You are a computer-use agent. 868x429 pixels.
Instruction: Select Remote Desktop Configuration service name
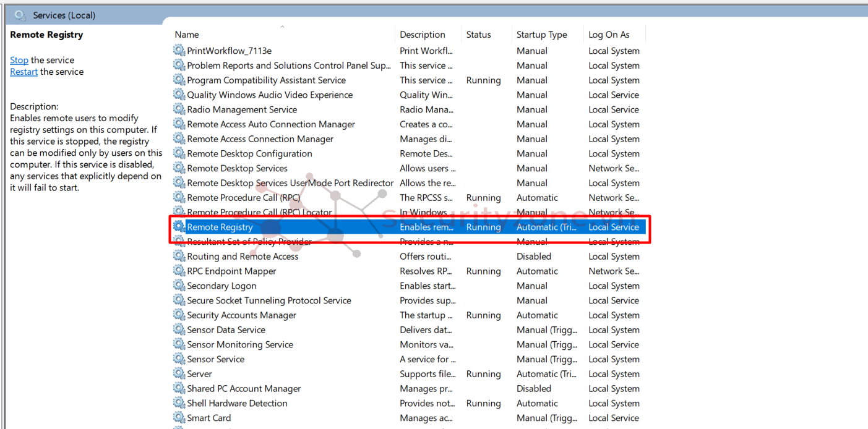(249, 154)
